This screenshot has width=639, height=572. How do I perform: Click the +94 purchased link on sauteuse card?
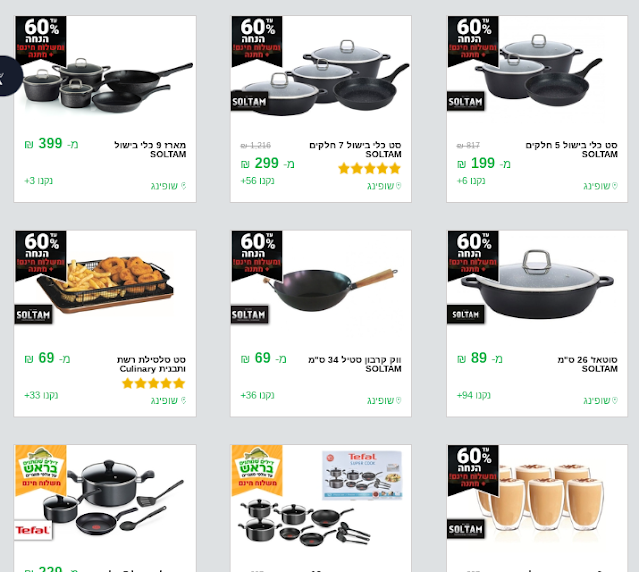tap(474, 395)
